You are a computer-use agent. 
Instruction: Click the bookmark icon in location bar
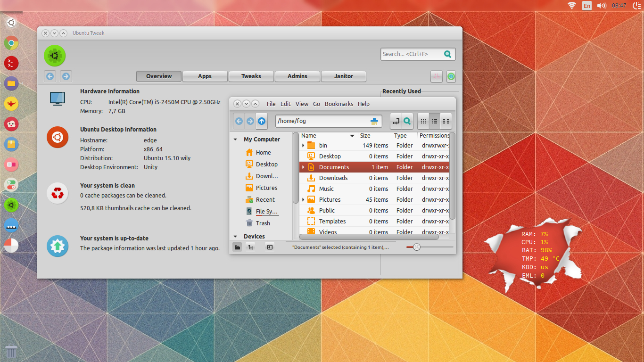tap(374, 121)
